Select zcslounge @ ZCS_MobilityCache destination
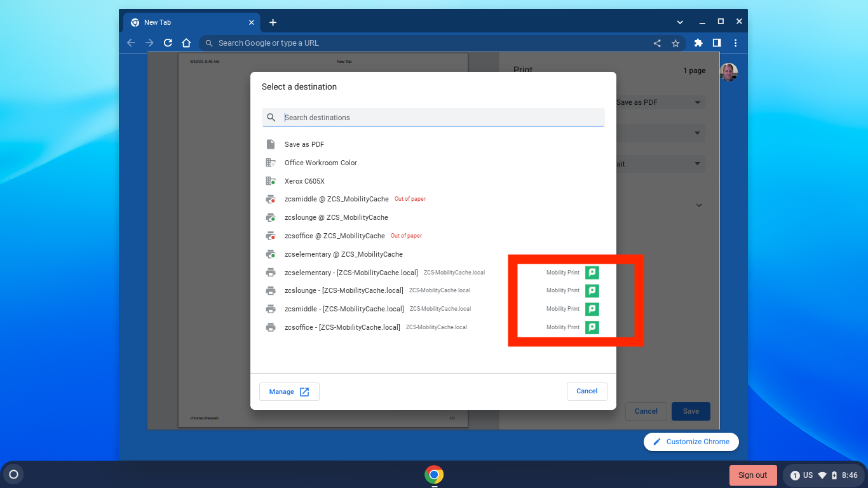Viewport: 868px width, 488px height. pyautogui.click(x=433, y=217)
